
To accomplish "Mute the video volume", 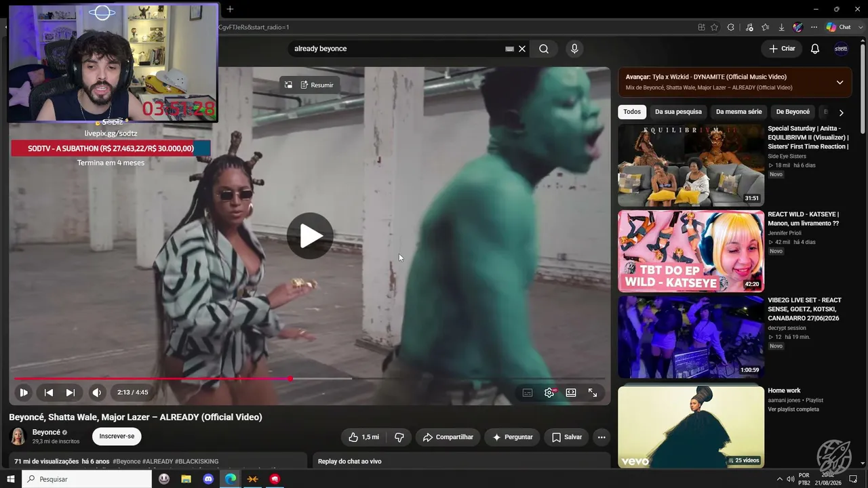I will click(x=97, y=392).
